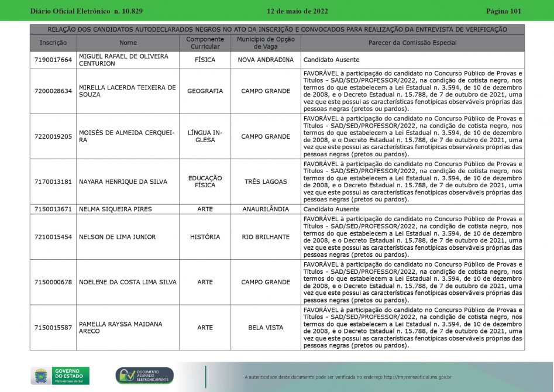Click the name Mirella Lacerda Teixeira de Souza
This screenshot has width=554, height=392.
click(127, 91)
